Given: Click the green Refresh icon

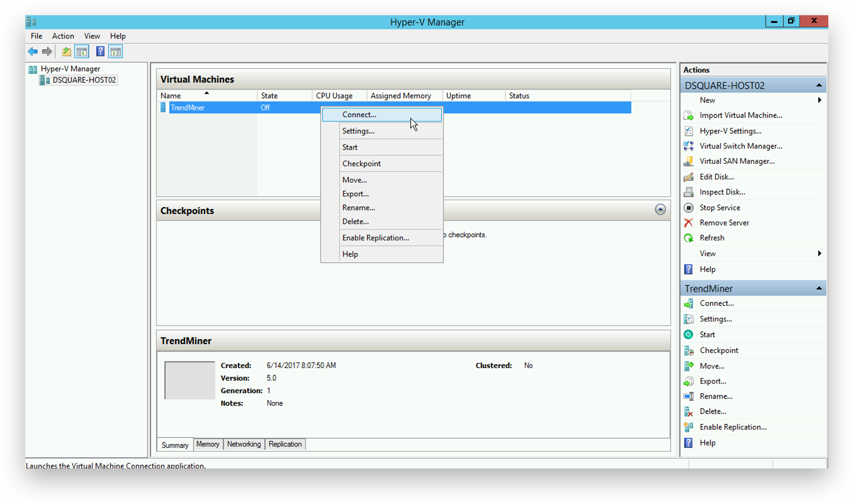Looking at the screenshot, I should (689, 238).
